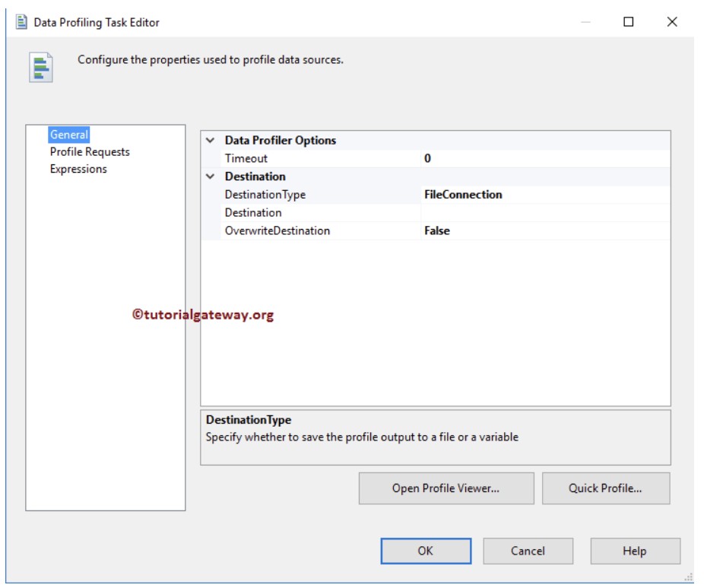Viewport: 704px width, 588px height.
Task: Open the DestinationType FileConnection value
Action: pyautogui.click(x=546, y=195)
